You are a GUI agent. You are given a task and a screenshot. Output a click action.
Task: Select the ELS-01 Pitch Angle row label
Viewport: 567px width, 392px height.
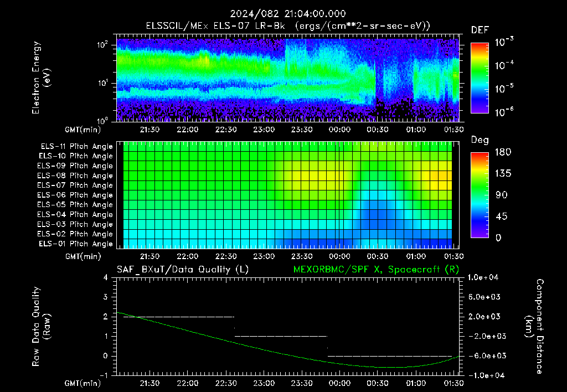(x=76, y=244)
